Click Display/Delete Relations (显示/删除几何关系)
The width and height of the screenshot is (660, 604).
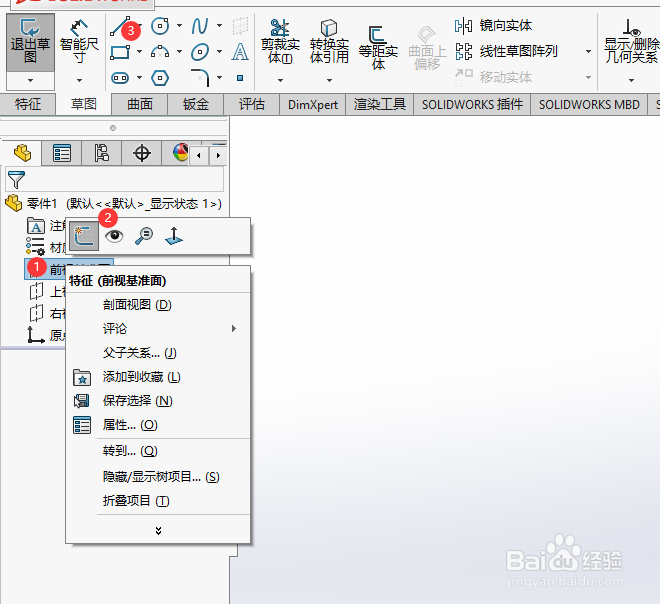pyautogui.click(x=631, y=42)
